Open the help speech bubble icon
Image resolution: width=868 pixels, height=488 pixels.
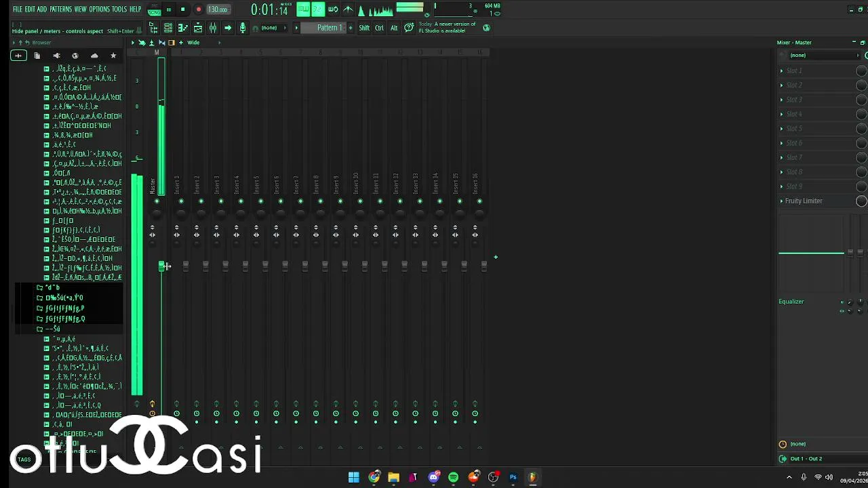point(409,28)
